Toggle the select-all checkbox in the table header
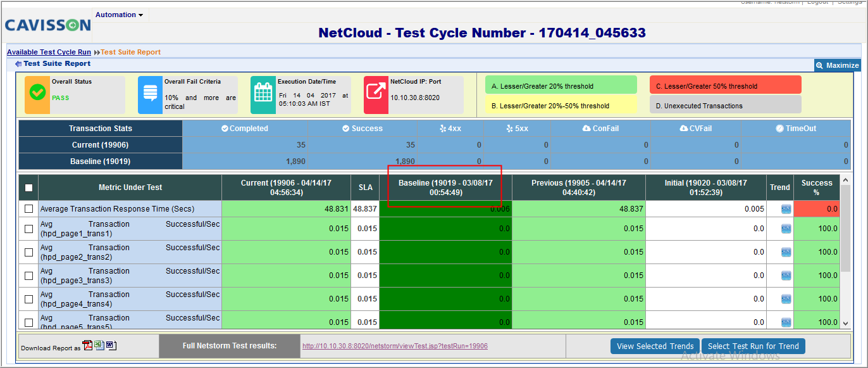The image size is (868, 368). 28,187
